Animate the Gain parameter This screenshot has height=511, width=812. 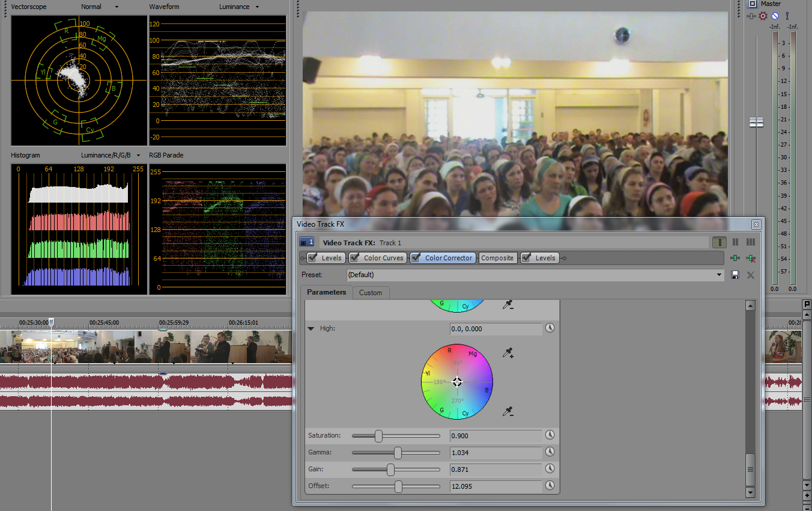549,469
